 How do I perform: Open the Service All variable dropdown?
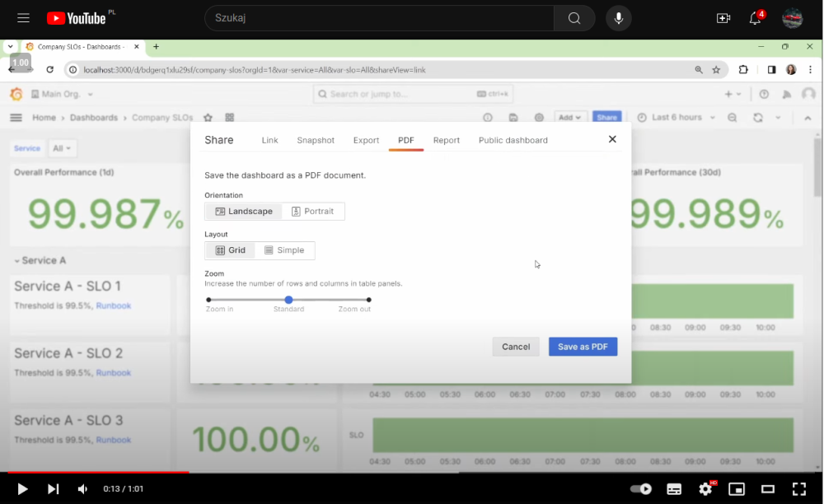point(62,148)
